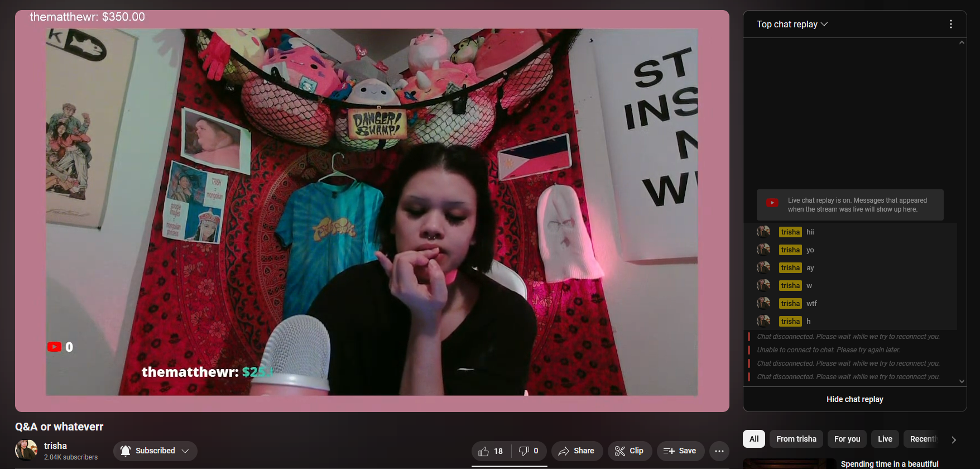Share the Q&A video
The height and width of the screenshot is (469, 980).
(x=577, y=451)
